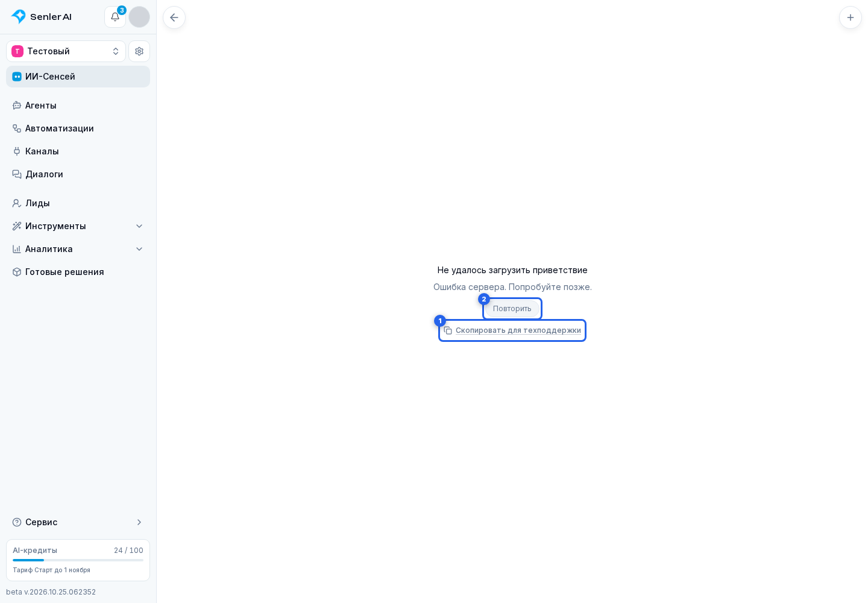Expand the Аналитика section chevron

139,249
